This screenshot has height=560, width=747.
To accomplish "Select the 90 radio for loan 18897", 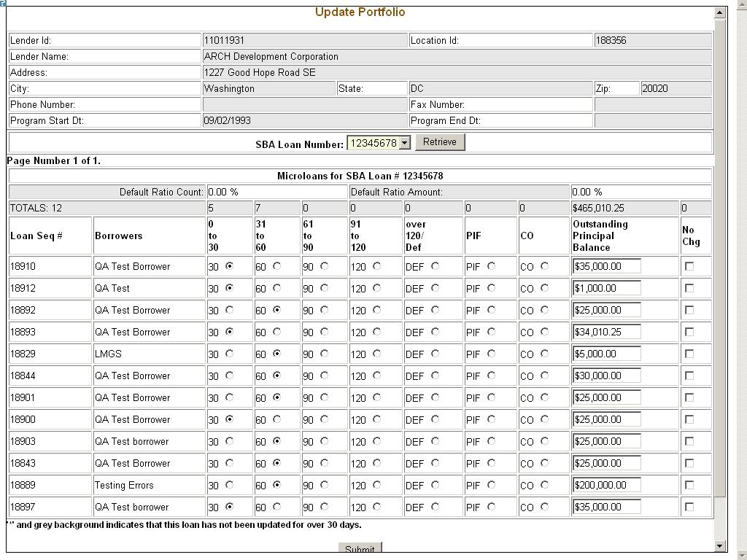I will point(324,507).
